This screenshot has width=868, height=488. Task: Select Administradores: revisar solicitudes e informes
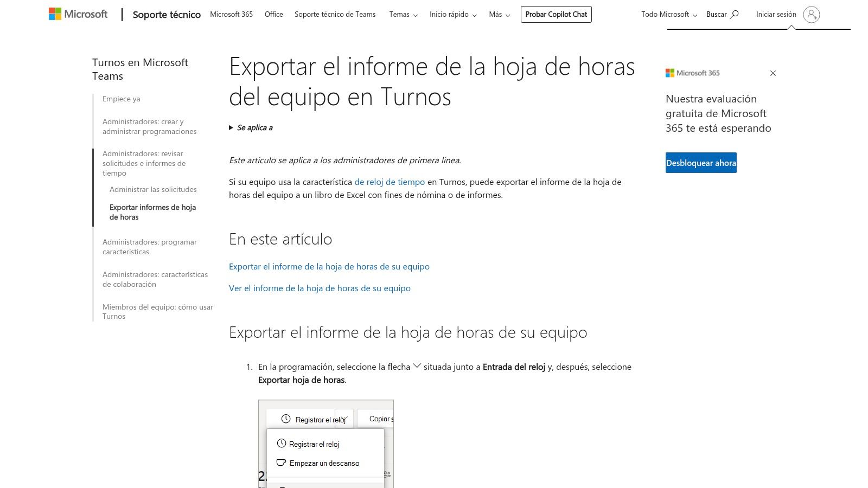144,163
